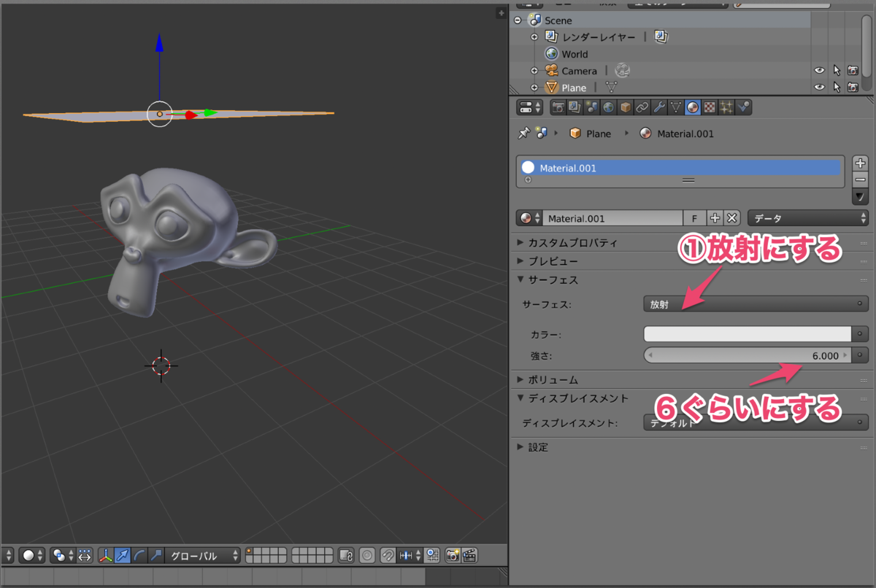
Task: Select the scale manipulator icon
Action: point(155,555)
